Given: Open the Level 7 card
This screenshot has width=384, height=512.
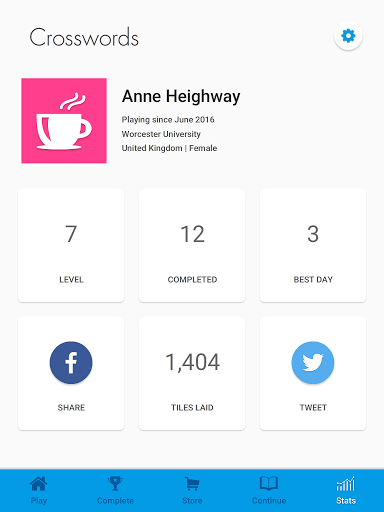Looking at the screenshot, I should (x=71, y=245).
